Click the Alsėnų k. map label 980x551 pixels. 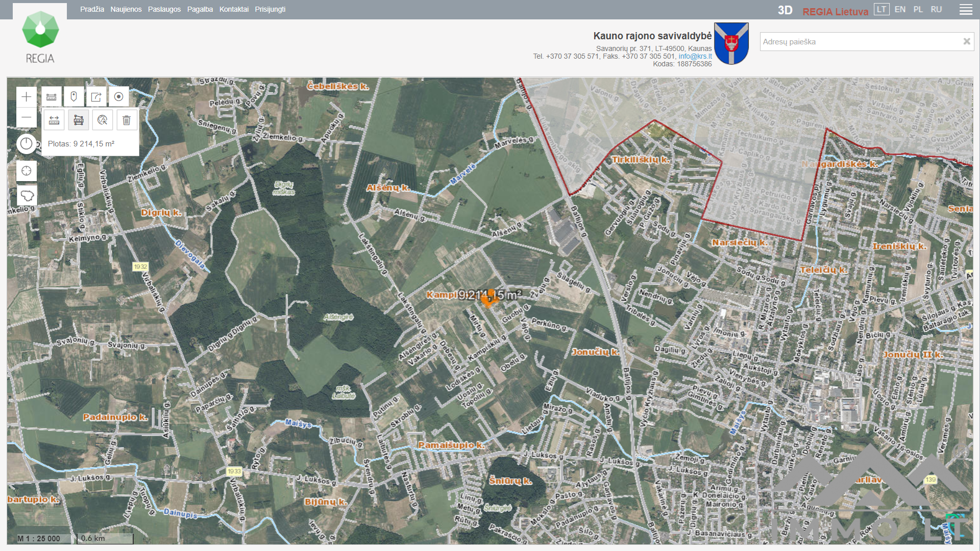pyautogui.click(x=388, y=188)
